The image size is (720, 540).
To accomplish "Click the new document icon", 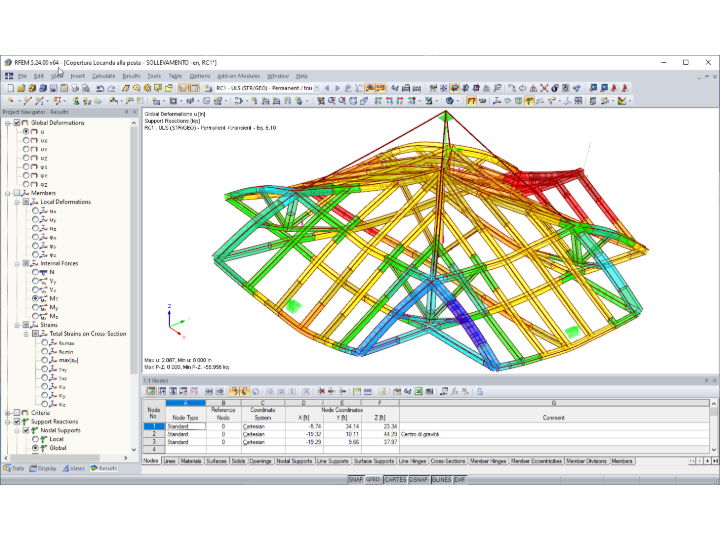I will 11,88.
